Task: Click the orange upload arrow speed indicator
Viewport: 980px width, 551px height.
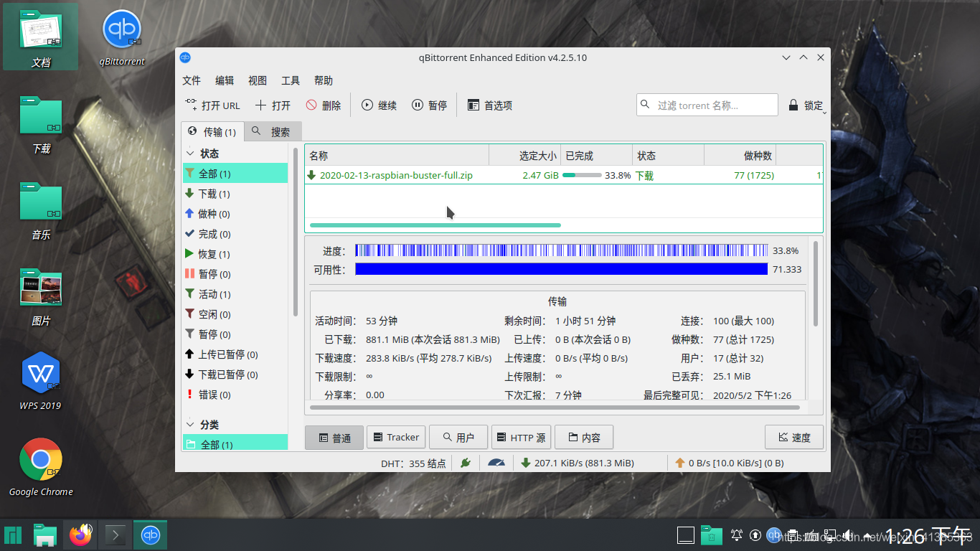Action: [680, 463]
